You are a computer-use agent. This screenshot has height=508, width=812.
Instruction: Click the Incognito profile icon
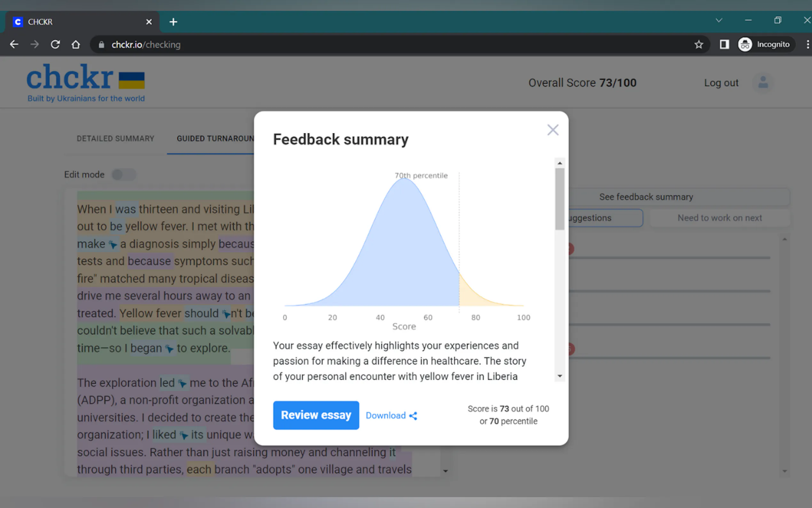[x=745, y=45]
